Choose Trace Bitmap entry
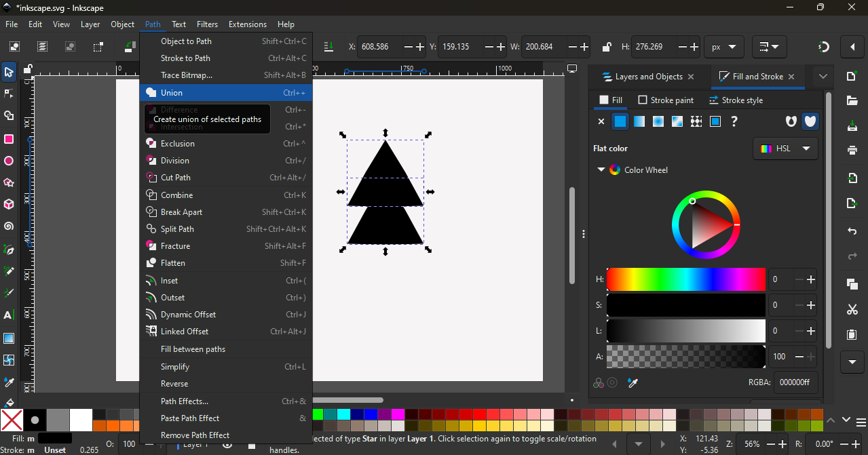The width and height of the screenshot is (868, 455). coord(226,75)
